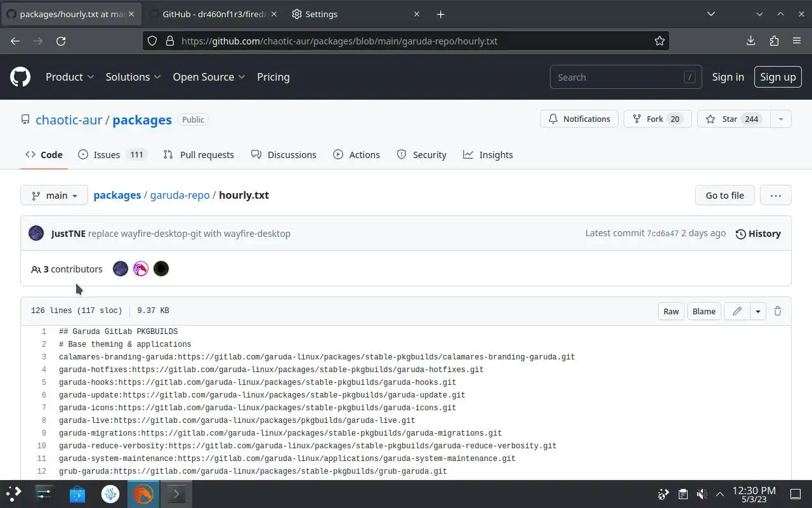The width and height of the screenshot is (812, 508).
Task: Open a new browser tab
Action: pyautogui.click(x=440, y=14)
